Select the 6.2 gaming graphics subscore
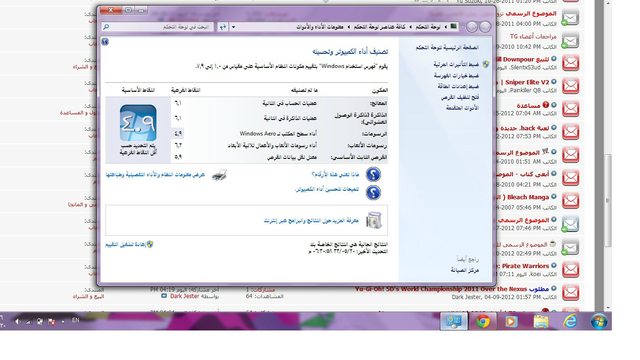640x360 pixels. [x=178, y=145]
